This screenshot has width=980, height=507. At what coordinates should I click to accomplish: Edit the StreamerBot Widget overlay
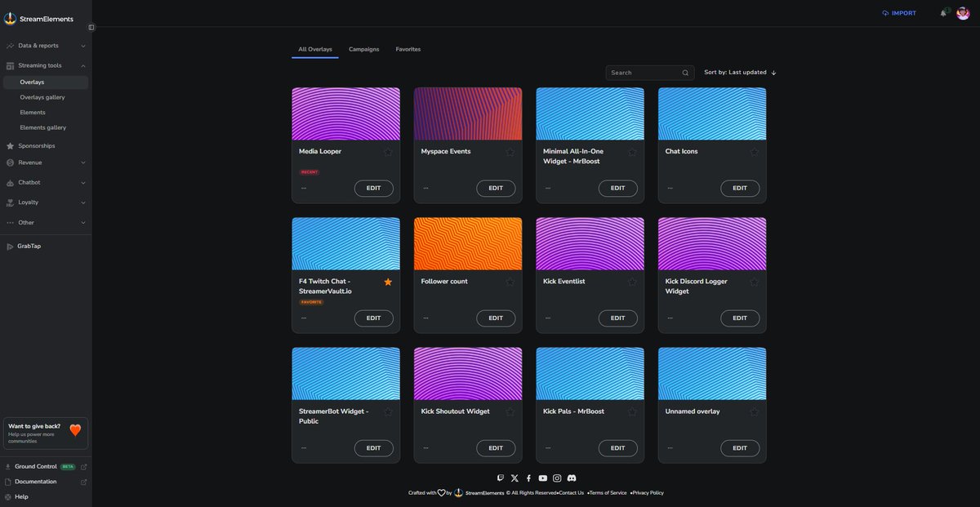pyautogui.click(x=374, y=448)
